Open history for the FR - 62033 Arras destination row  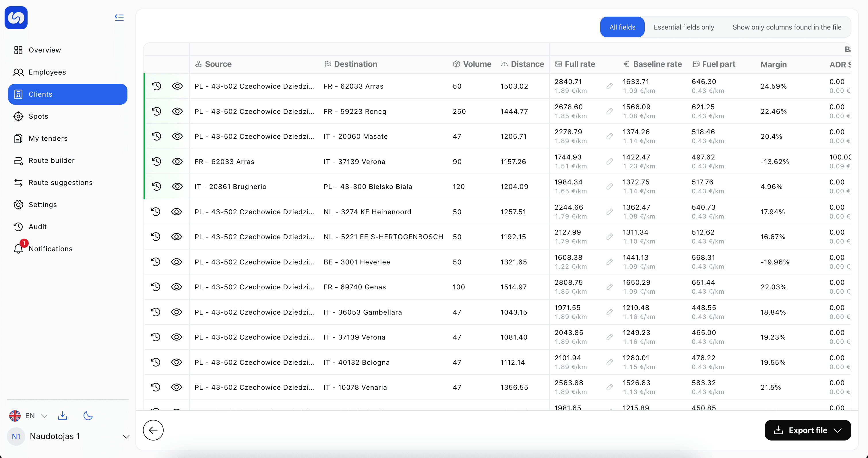pos(156,86)
